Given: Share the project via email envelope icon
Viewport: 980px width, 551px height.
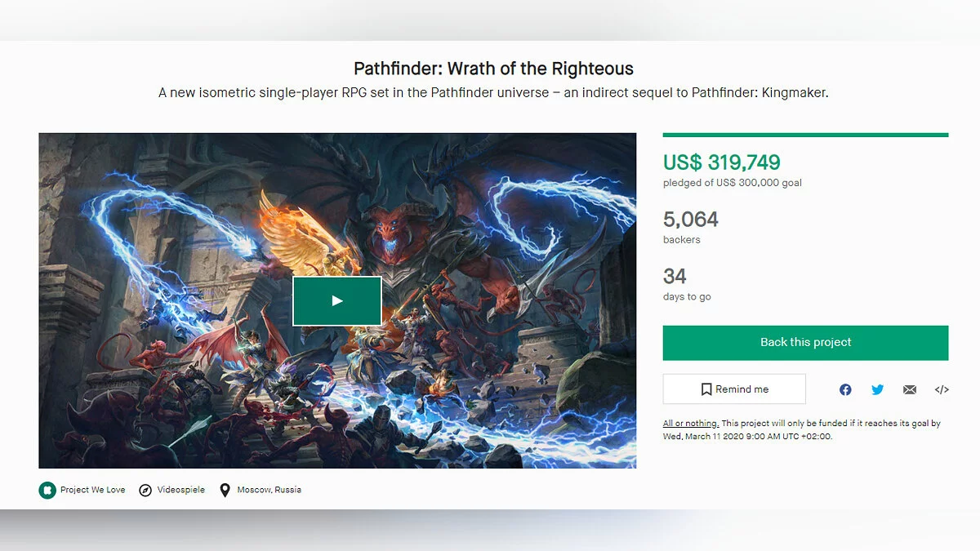Looking at the screenshot, I should coord(910,389).
